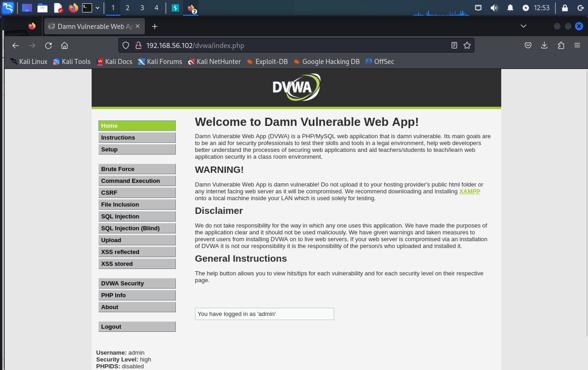Go to the Firefox home page
This screenshot has width=588, height=370.
(64, 46)
